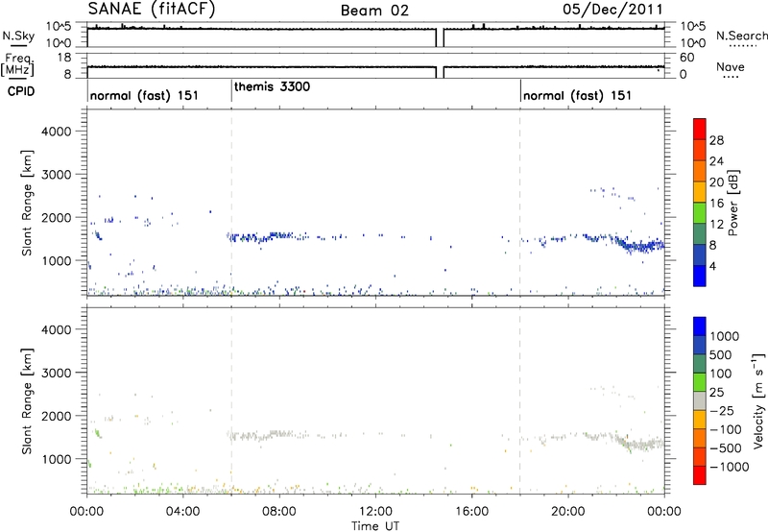Click the 18:00 dashed line in velocity panel

(x=519, y=400)
